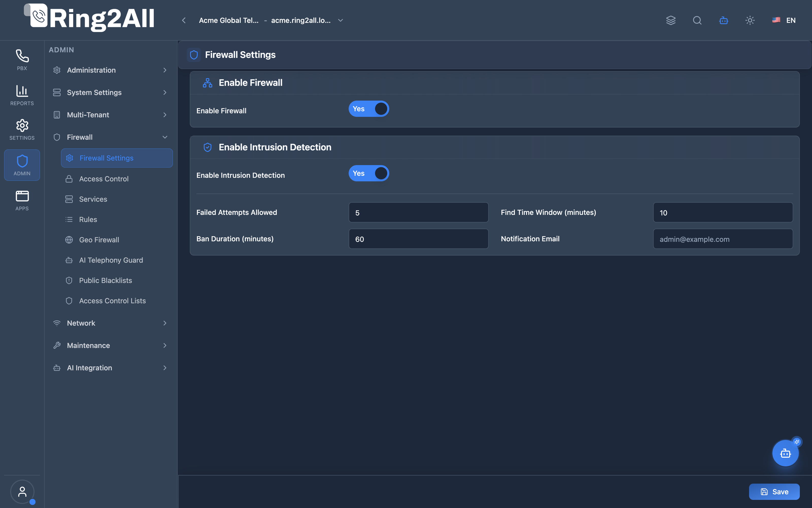
Task: Open the user profile avatar
Action: pos(22,491)
